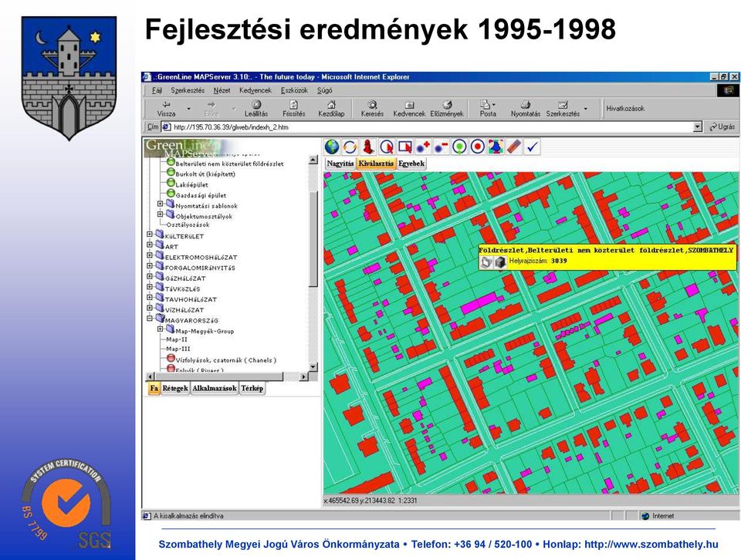Toggle the Vízfolyások, csatornák layer indicator
Viewport: 741px width, 560px height.
point(171,359)
